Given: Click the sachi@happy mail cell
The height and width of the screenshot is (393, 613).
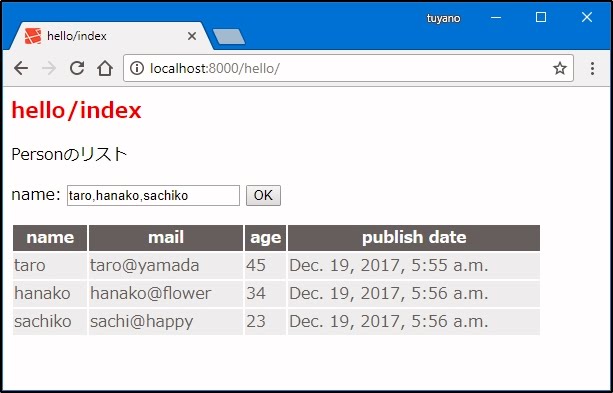Looking at the screenshot, I should coord(166,322).
